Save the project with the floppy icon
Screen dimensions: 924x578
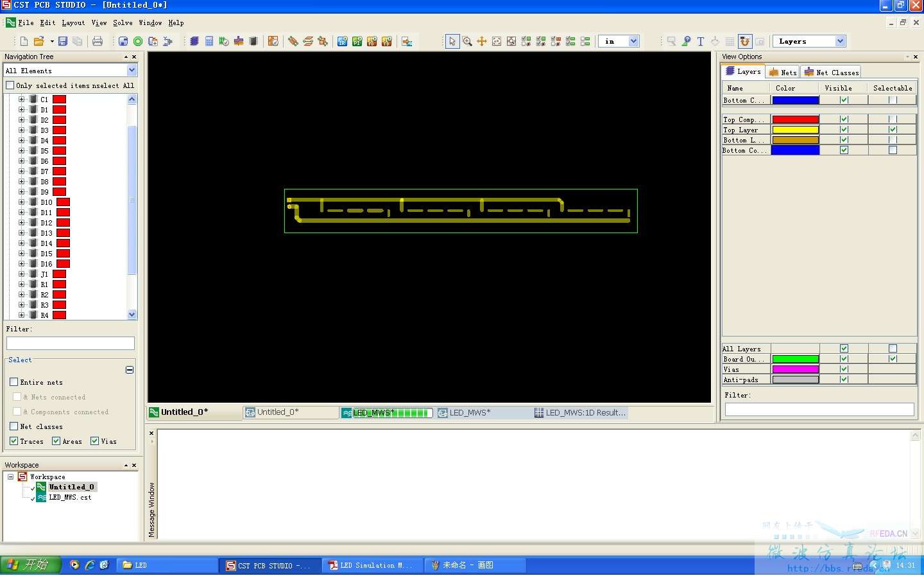point(63,41)
